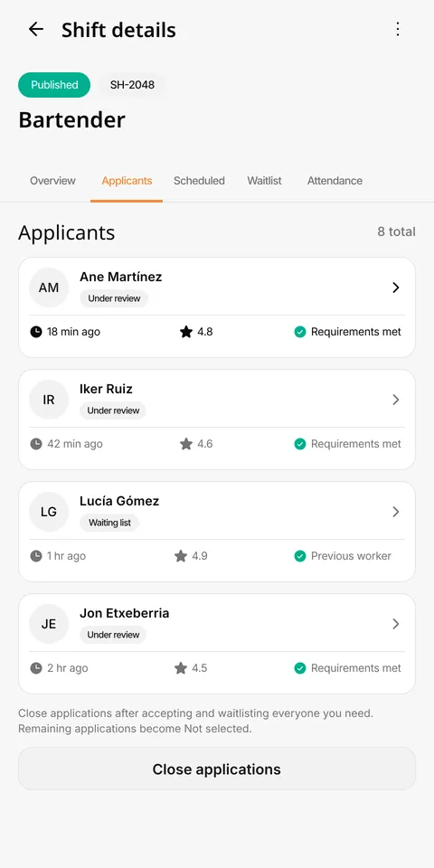Click the LG avatar of Lucía Gómez
Screen dimensions: 434x868
(x=49, y=512)
